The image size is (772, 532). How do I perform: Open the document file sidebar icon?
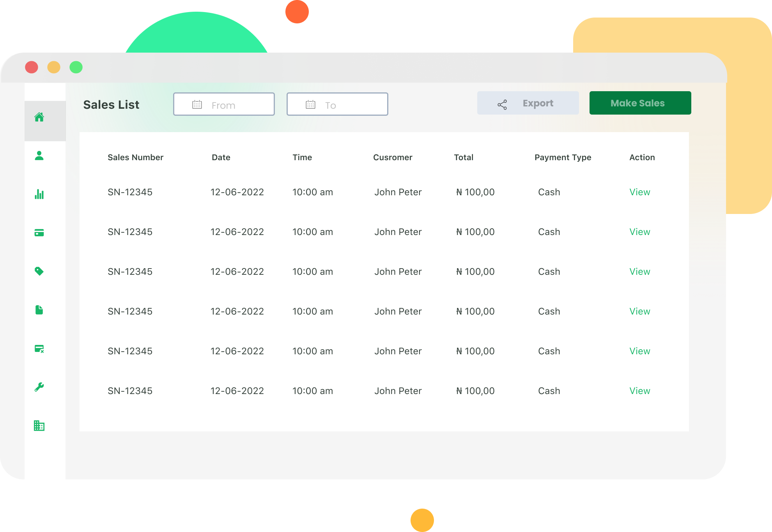39,310
